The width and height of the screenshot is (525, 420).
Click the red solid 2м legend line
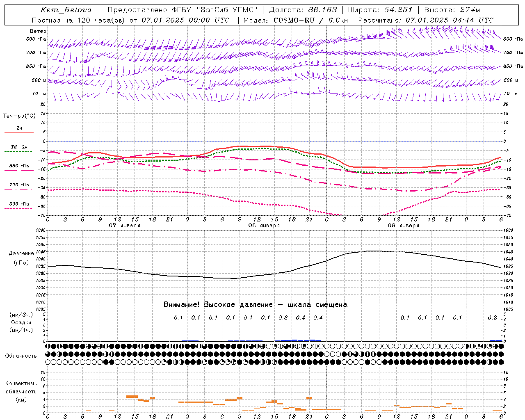click(19, 132)
